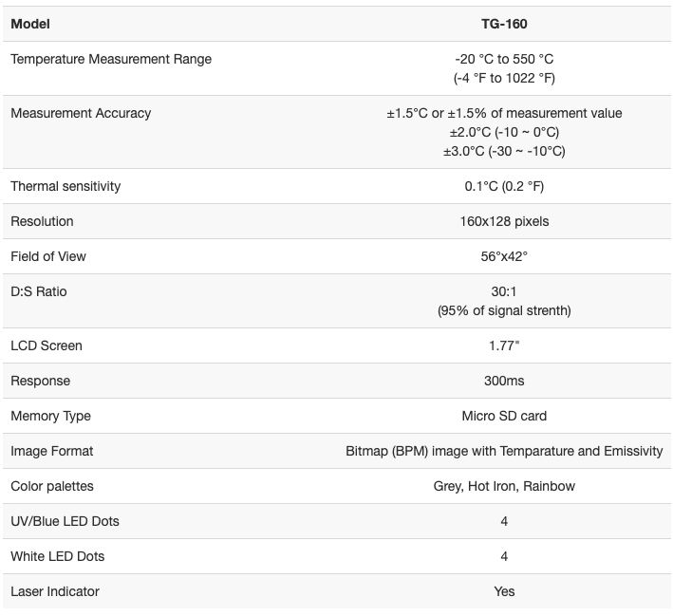Select the "Grey, Hot Iron, Rainbow" palettes text
This screenshot has width=673, height=616.
point(504,486)
